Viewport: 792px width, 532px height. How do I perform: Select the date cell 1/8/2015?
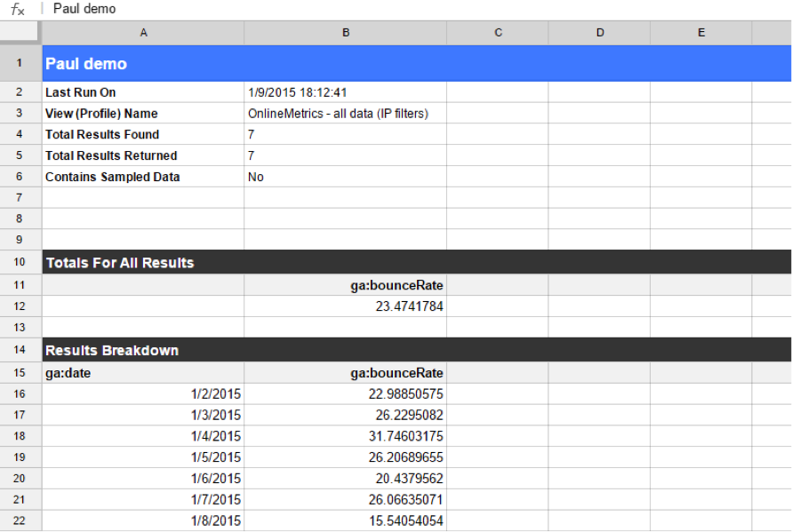click(x=143, y=520)
